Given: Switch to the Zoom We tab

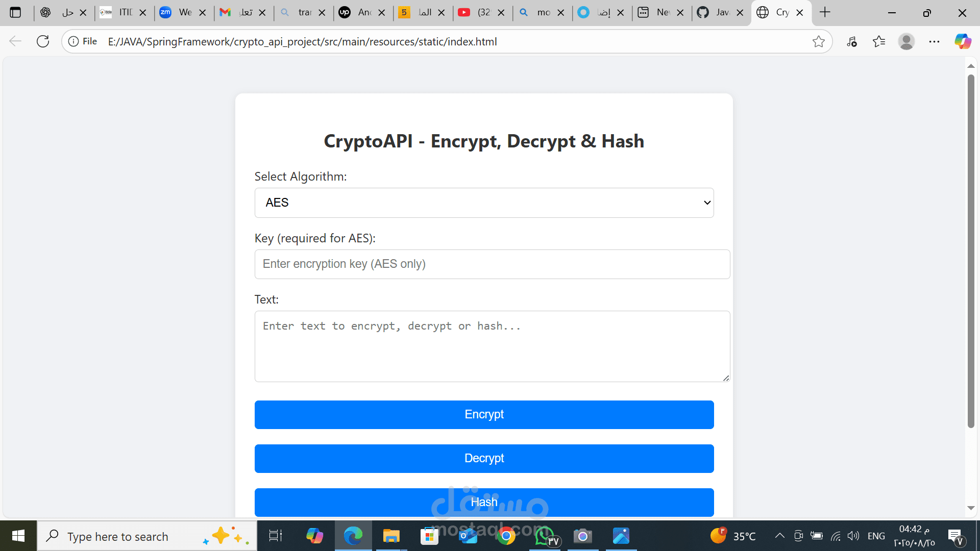Looking at the screenshot, I should (183, 12).
